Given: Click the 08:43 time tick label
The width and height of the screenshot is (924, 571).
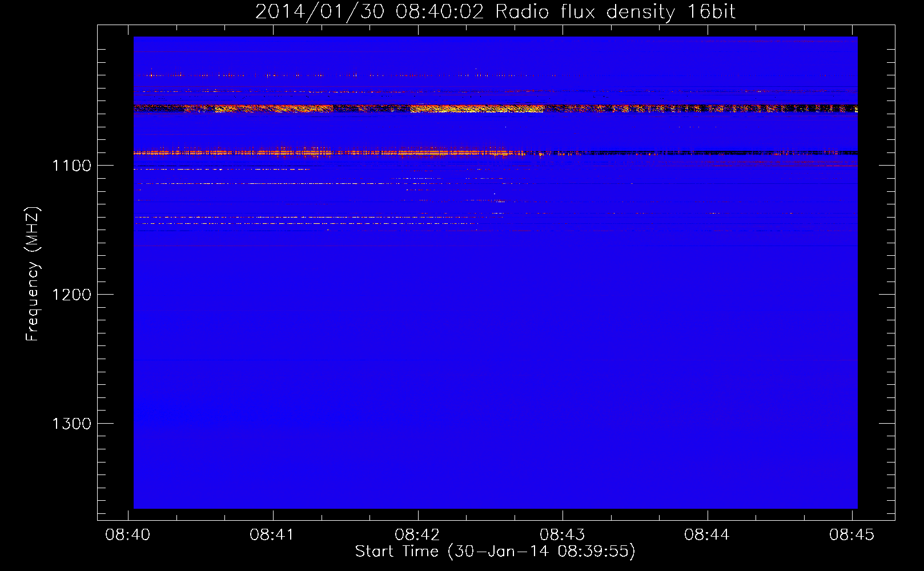Looking at the screenshot, I should pyautogui.click(x=563, y=535).
